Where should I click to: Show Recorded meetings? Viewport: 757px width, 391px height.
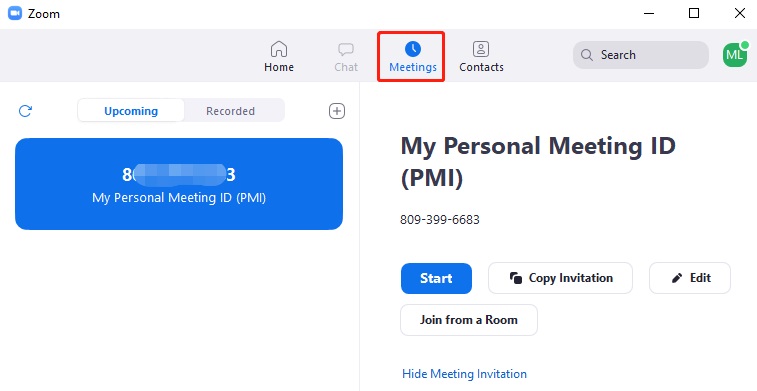click(230, 111)
